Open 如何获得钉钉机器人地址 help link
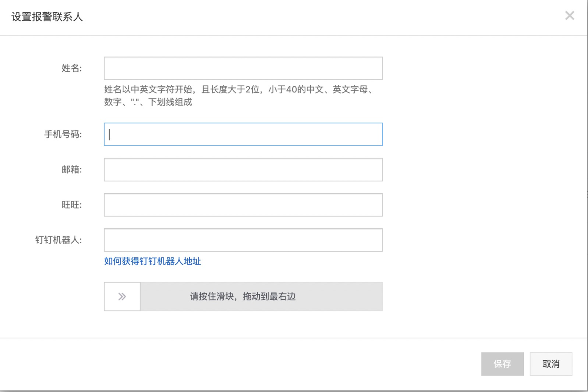The image size is (588, 392). tap(152, 261)
